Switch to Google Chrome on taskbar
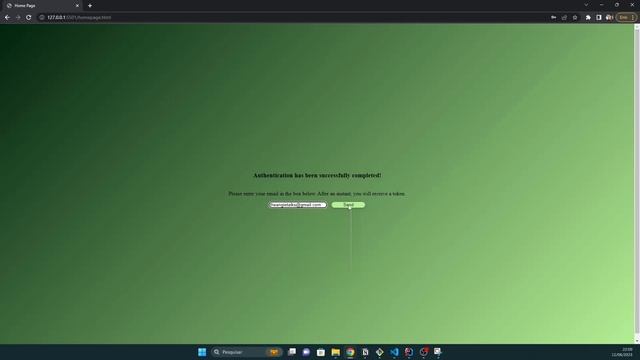The image size is (640, 360). [x=350, y=352]
